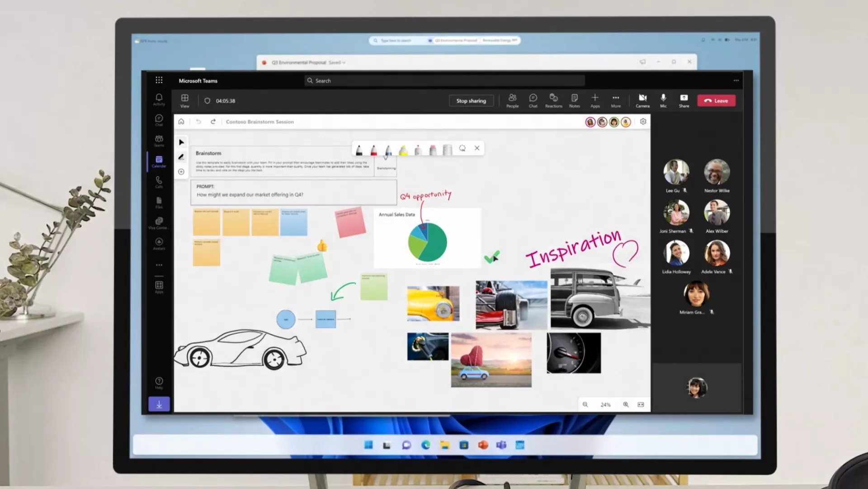Viewport: 868px width, 489px height.
Task: Click the People icon in Teams toolbar
Action: [511, 100]
